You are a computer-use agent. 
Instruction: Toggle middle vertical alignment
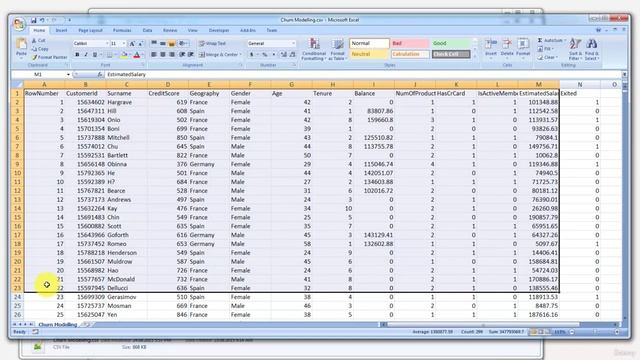(x=163, y=43)
